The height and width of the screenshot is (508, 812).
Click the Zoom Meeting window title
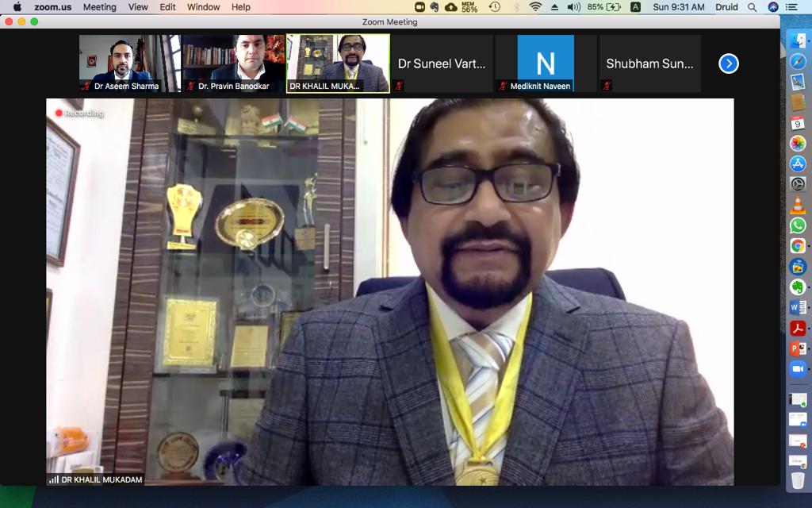[389, 21]
